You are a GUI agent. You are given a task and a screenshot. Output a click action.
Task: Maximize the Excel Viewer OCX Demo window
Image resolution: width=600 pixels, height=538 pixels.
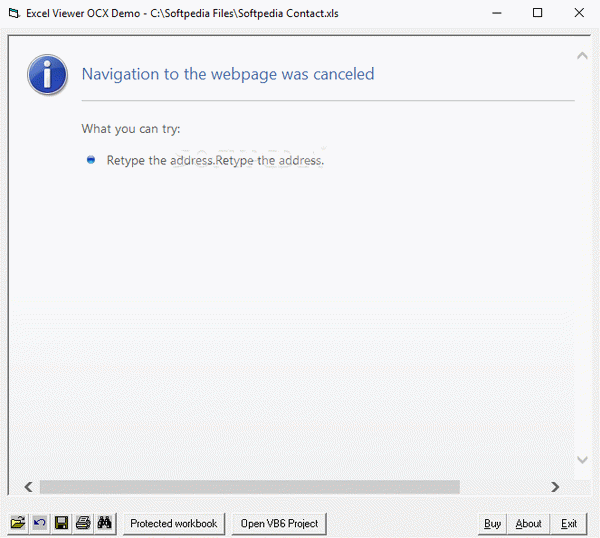537,13
